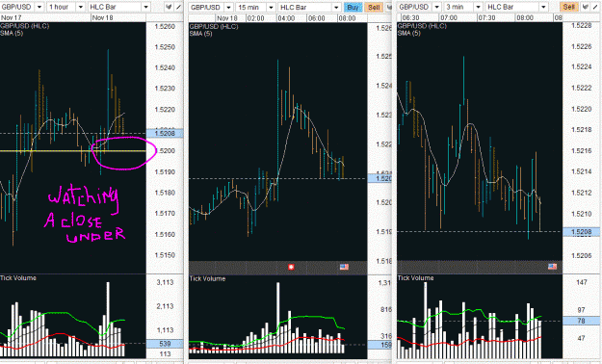Viewport: 602px width, 364px height.
Task: Click the GBP/USD (HLC) legend on the 1 hour chart
Action: 25,26
